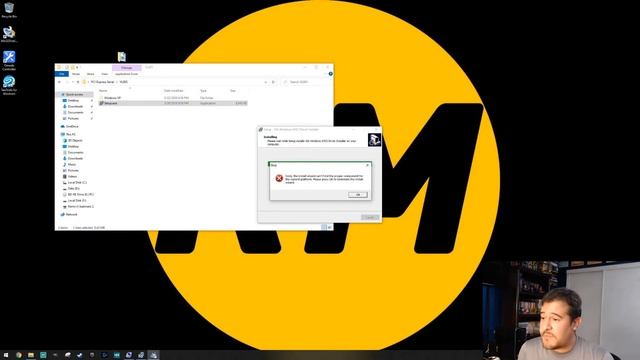The image size is (640, 360).
Task: Open the address bar history dropdown
Action: click(266, 82)
